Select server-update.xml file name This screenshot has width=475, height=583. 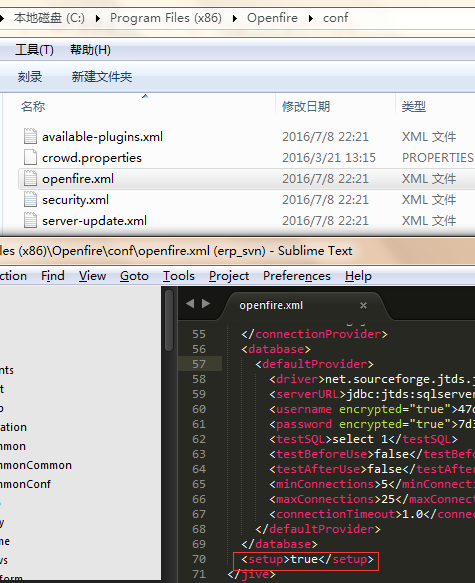point(94,221)
